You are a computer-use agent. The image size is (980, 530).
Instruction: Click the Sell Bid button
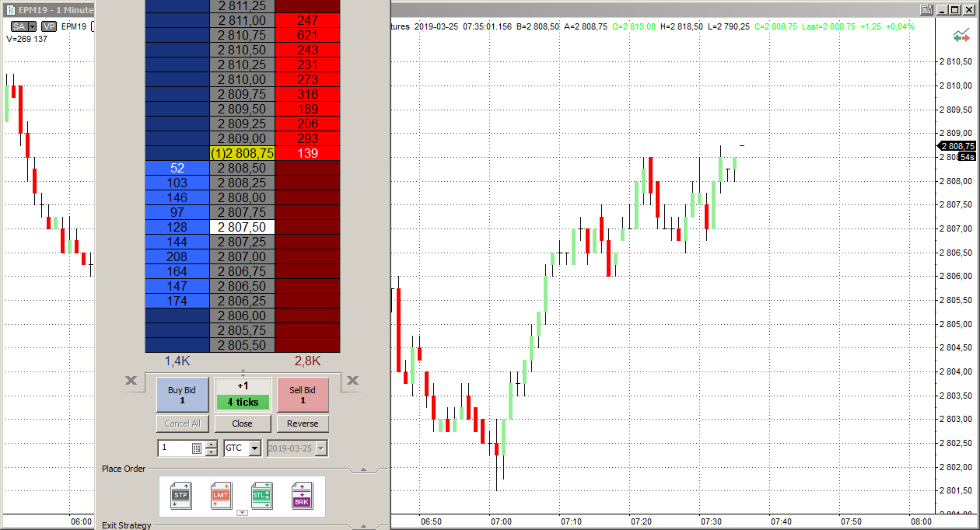(x=303, y=395)
